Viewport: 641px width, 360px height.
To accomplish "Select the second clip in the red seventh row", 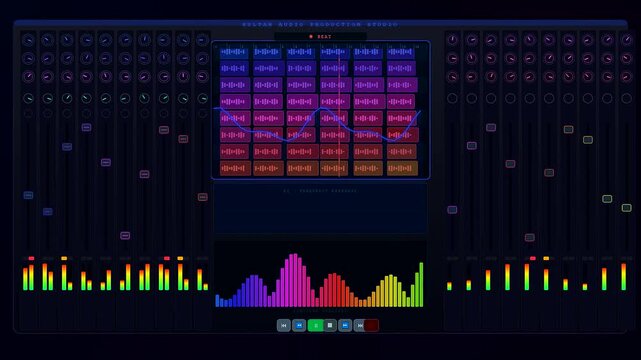I will tap(267, 152).
